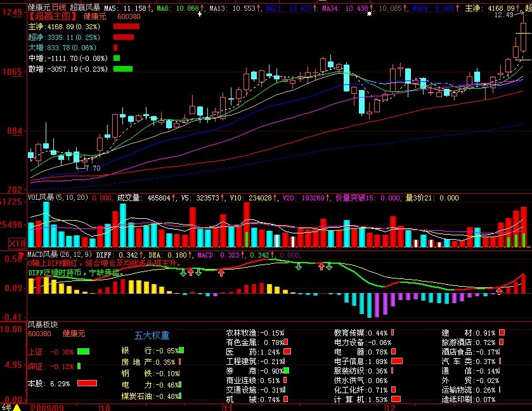Click the green bar beside 散增
This screenshot has height=411, width=532.
pos(123,69)
